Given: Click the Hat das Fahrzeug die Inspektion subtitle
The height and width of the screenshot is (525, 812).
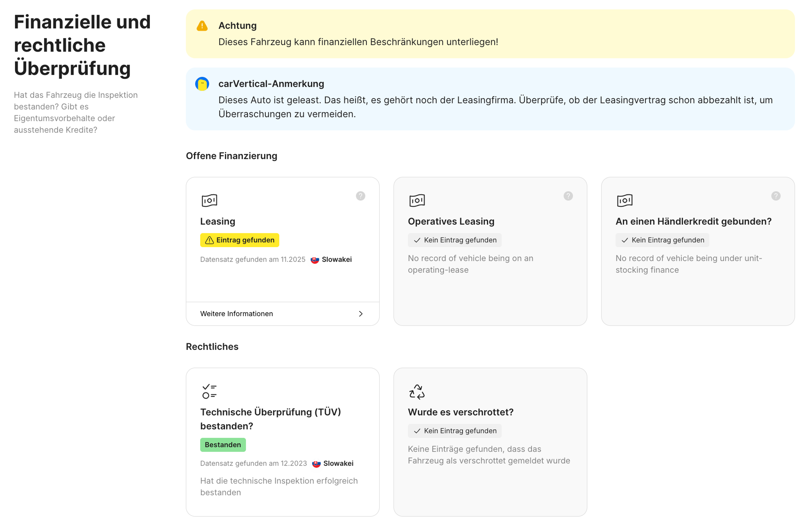Looking at the screenshot, I should click(x=76, y=113).
